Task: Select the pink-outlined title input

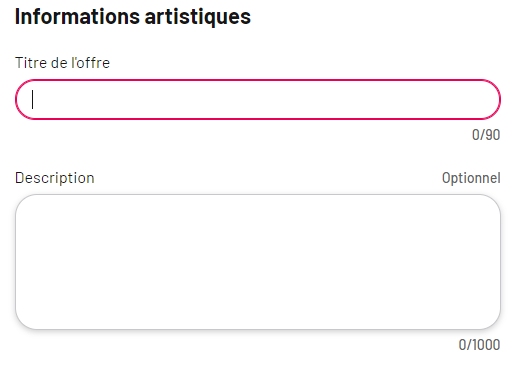Action: (x=258, y=99)
